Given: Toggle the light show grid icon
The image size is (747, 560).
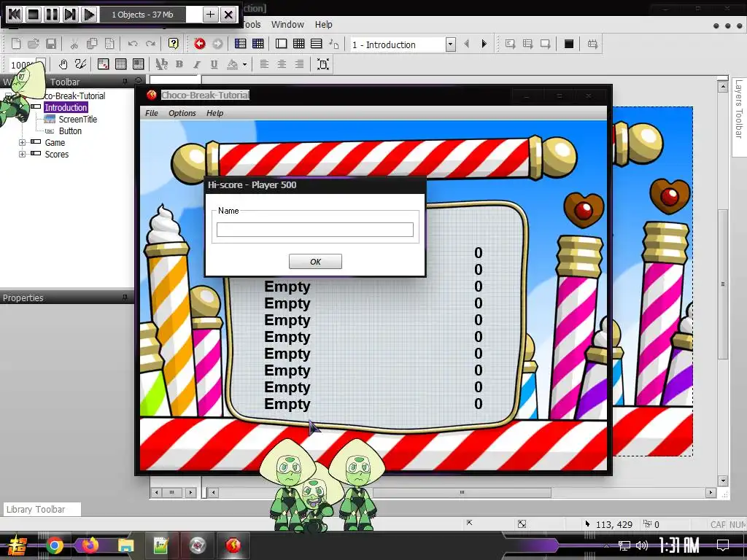Looking at the screenshot, I should [121, 64].
